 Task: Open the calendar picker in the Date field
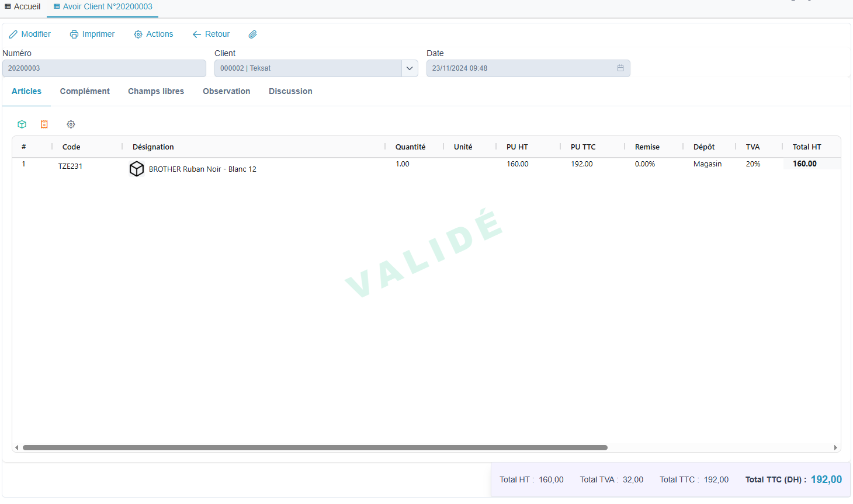tap(620, 68)
